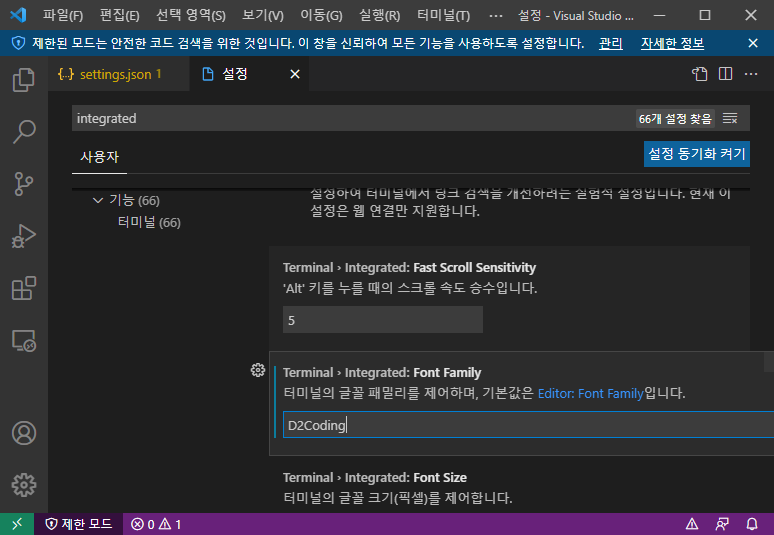The height and width of the screenshot is (535, 774).
Task: Open problems panel from errors and warnings count
Action: click(x=156, y=524)
